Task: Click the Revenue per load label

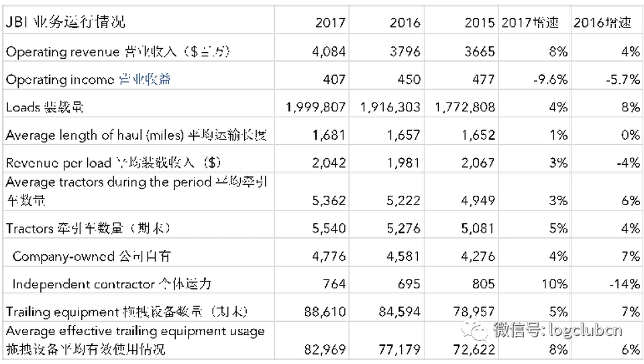Action: (x=113, y=163)
